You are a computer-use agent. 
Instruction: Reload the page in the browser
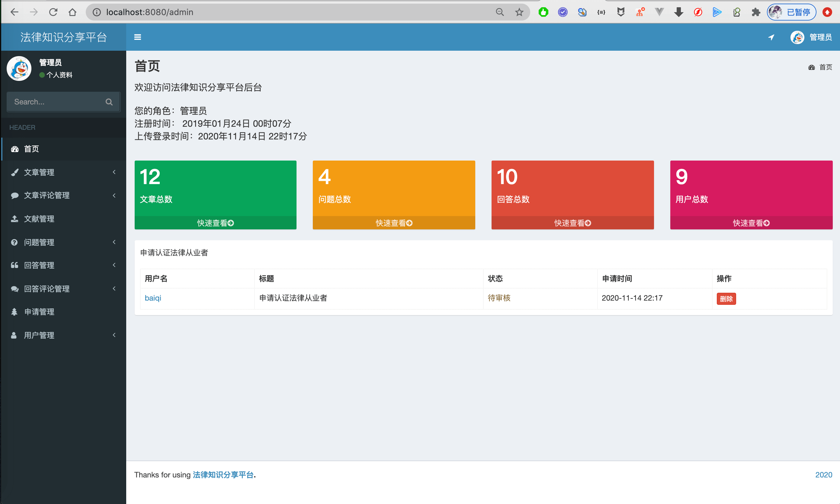point(53,12)
